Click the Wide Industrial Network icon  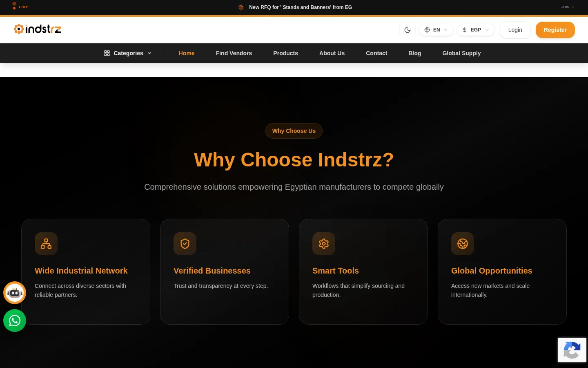[x=46, y=244]
